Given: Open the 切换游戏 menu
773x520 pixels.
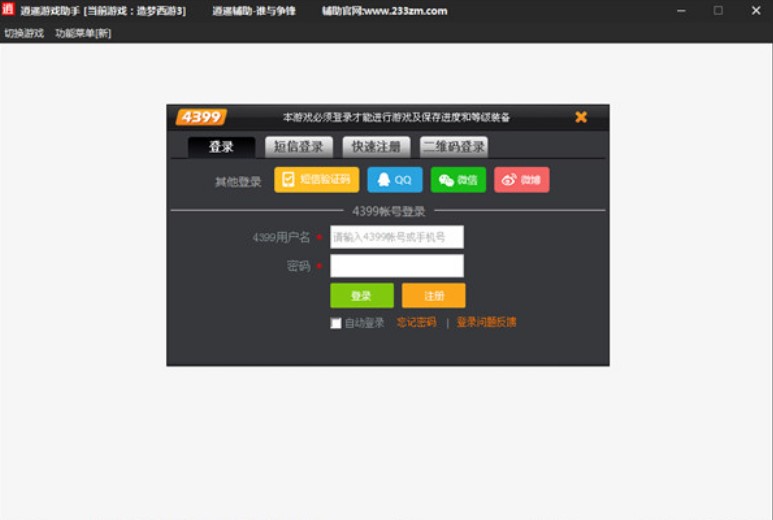Looking at the screenshot, I should [x=24, y=33].
